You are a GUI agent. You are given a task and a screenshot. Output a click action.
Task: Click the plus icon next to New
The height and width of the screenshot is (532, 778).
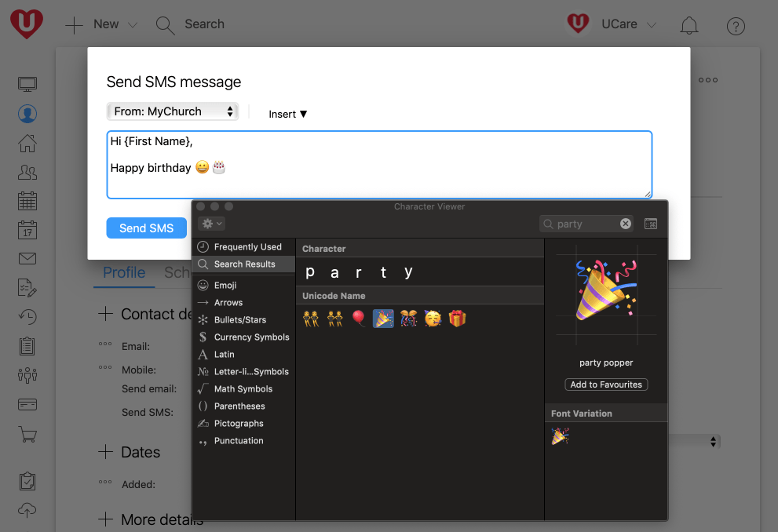pyautogui.click(x=74, y=25)
